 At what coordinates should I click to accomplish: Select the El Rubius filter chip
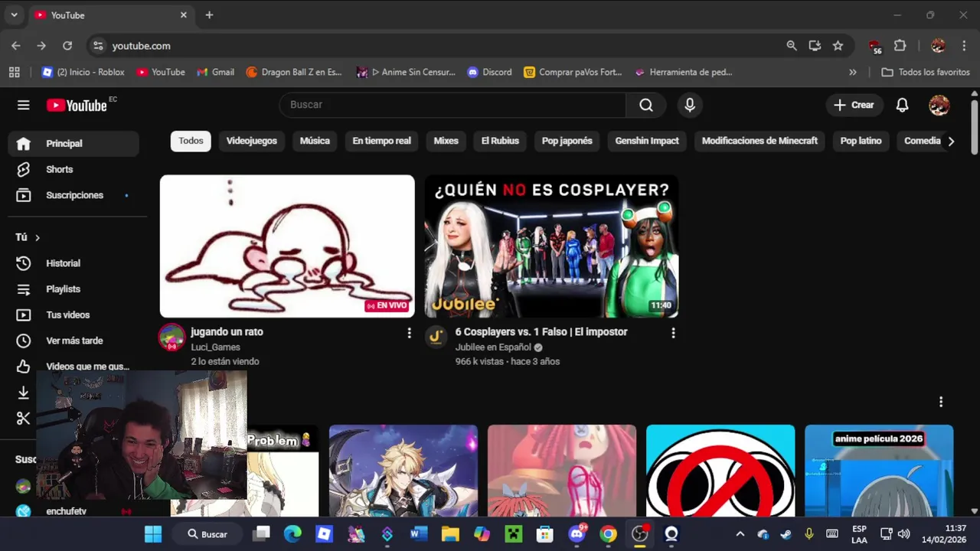pos(500,141)
